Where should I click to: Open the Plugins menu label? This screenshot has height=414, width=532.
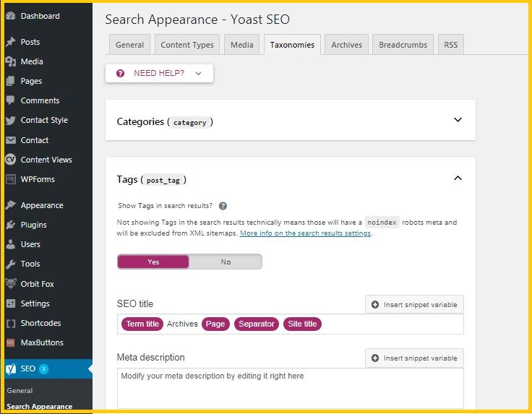pyautogui.click(x=33, y=225)
